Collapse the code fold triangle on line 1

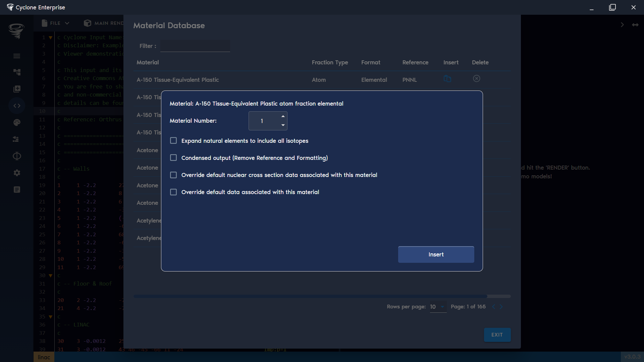(x=50, y=37)
